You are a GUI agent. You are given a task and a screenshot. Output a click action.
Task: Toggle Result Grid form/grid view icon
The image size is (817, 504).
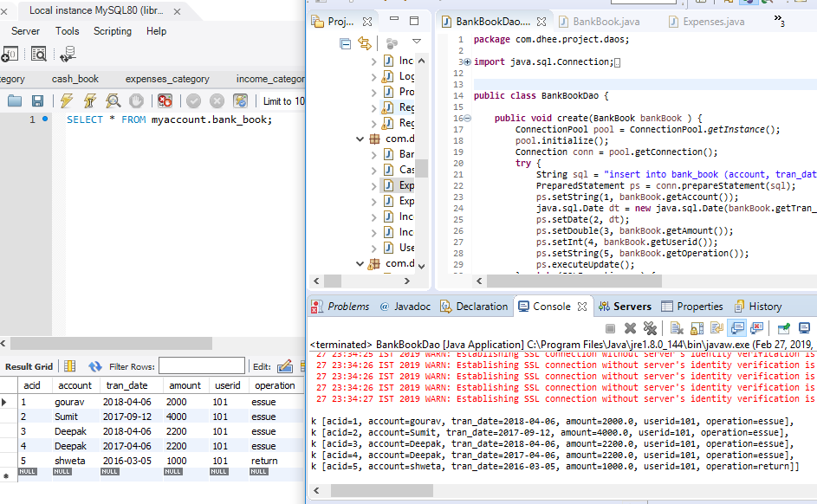[x=70, y=366]
